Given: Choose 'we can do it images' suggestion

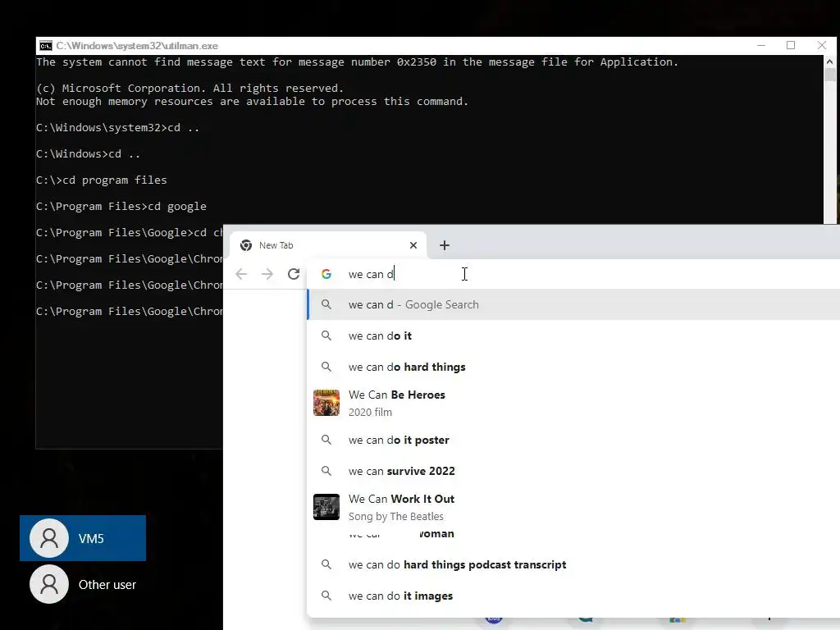Looking at the screenshot, I should point(573,596).
